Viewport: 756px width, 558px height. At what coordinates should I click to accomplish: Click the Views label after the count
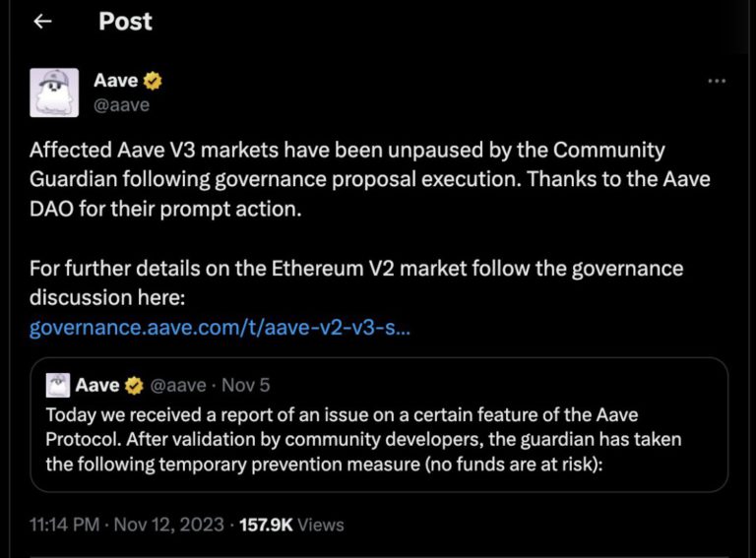click(321, 525)
